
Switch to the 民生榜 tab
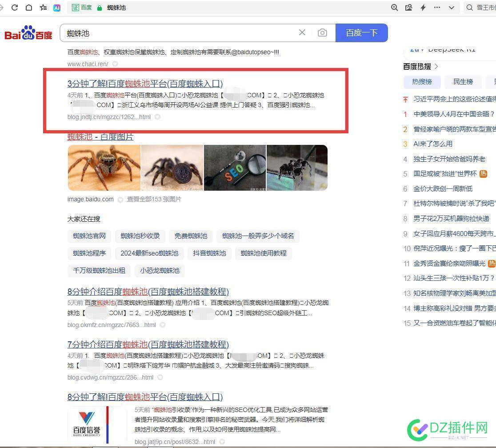[x=463, y=82]
